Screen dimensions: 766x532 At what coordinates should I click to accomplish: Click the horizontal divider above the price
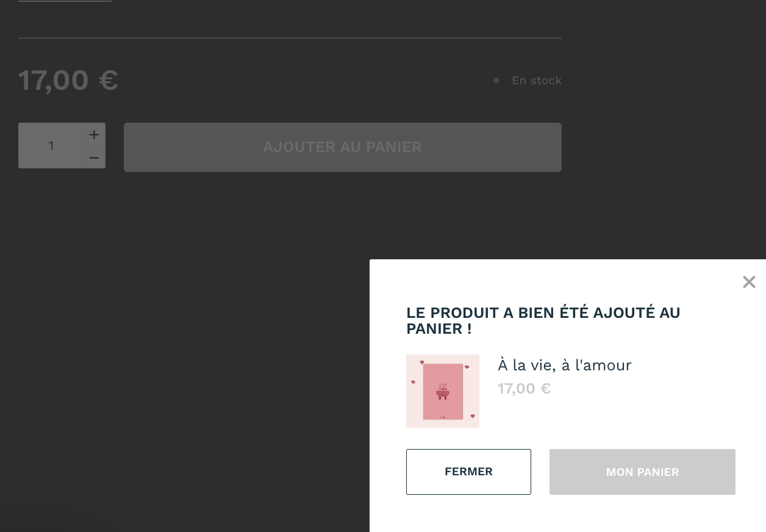290,38
